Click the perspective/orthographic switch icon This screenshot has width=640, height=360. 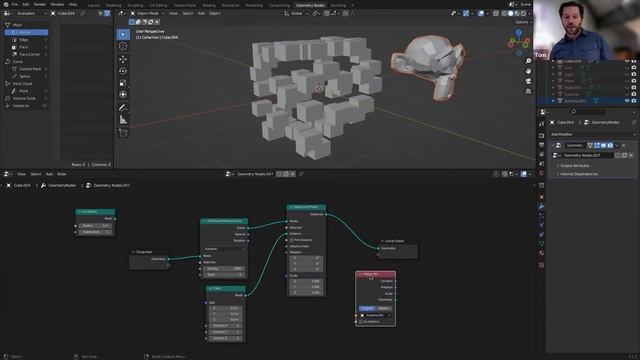(528, 91)
